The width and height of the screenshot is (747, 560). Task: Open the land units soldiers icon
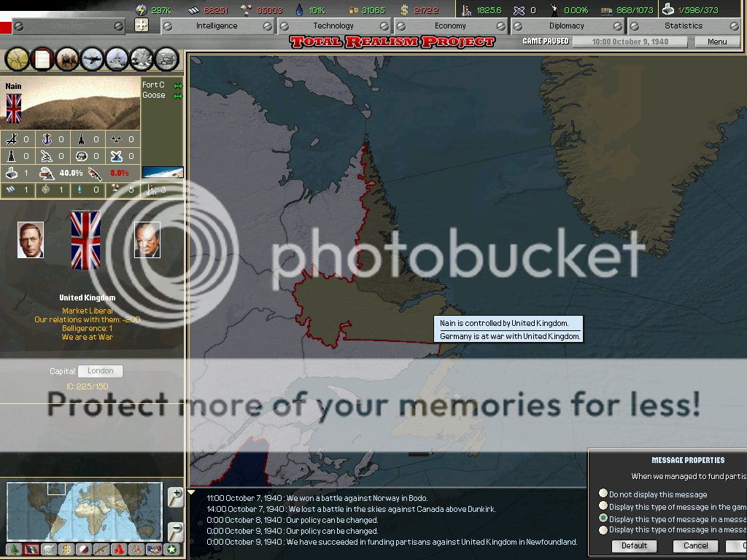click(67, 58)
